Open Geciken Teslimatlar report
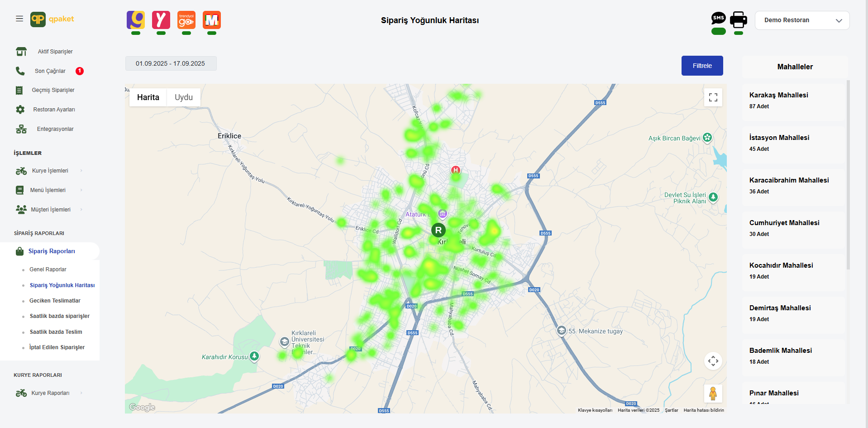The width and height of the screenshot is (868, 428). [x=55, y=301]
